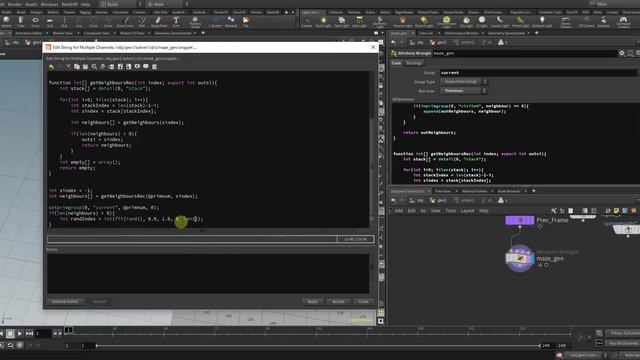Click the find magnifier in string editor toolbar
Screen dimensions: 640x360
click(94, 67)
